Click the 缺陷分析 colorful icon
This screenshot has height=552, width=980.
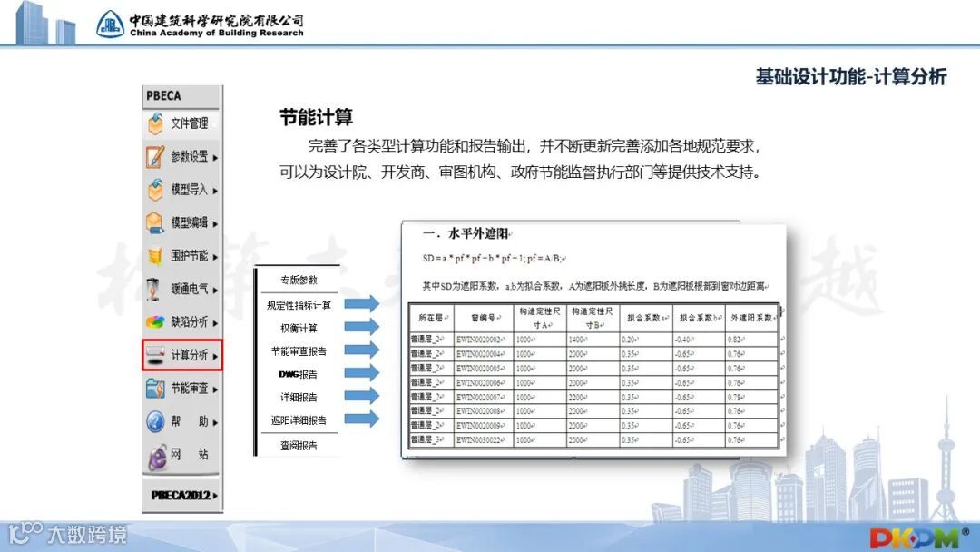pyautogui.click(x=155, y=322)
